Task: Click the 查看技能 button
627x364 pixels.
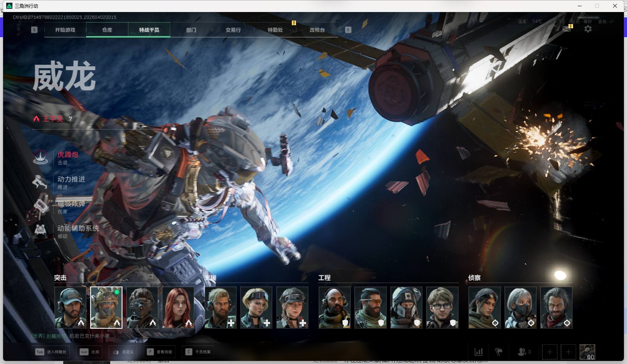Action: click(159, 352)
